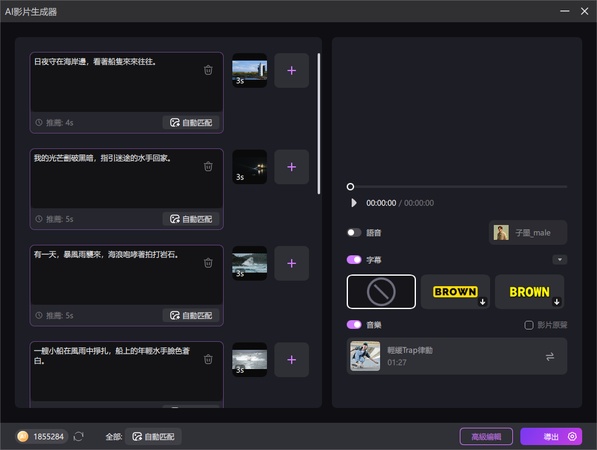Open the 子墨_male voice selector

[x=528, y=233]
